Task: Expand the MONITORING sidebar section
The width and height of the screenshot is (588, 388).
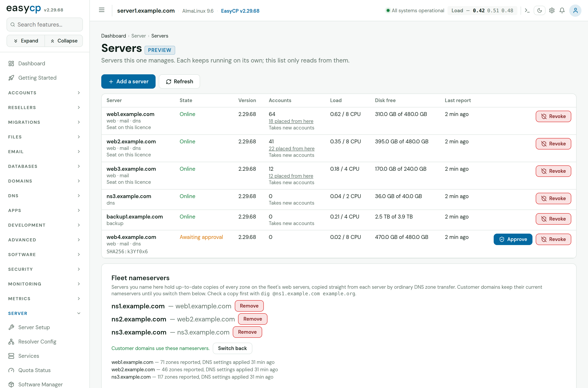Action: pyautogui.click(x=45, y=284)
